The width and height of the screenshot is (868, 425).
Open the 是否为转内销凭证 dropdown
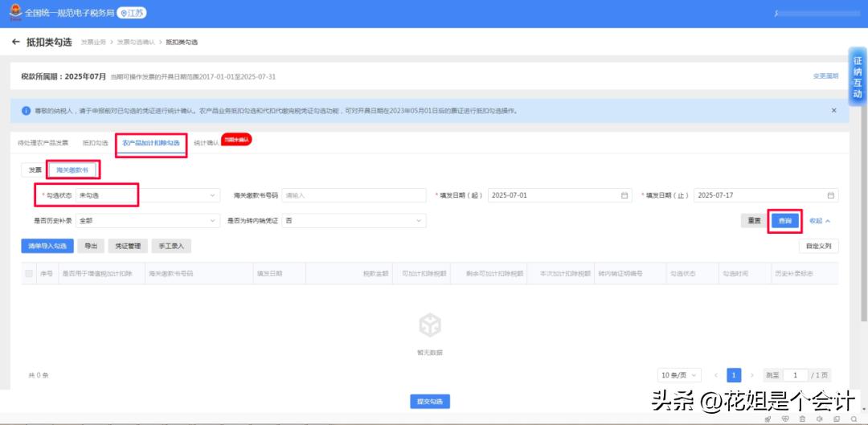[354, 220]
